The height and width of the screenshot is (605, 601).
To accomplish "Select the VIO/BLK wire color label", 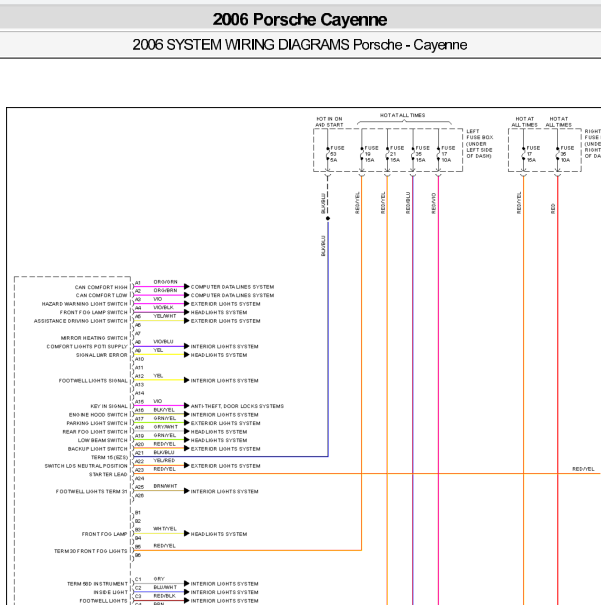I will tap(164, 308).
